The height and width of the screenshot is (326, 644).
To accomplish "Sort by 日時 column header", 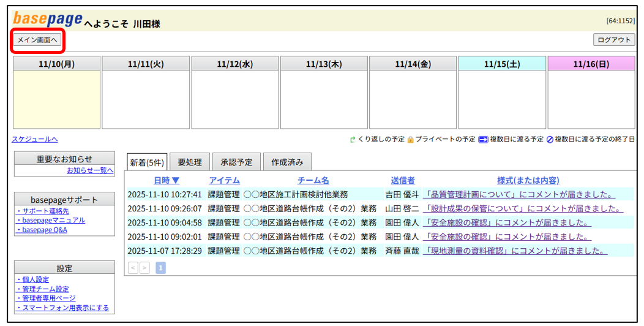I will [167, 180].
